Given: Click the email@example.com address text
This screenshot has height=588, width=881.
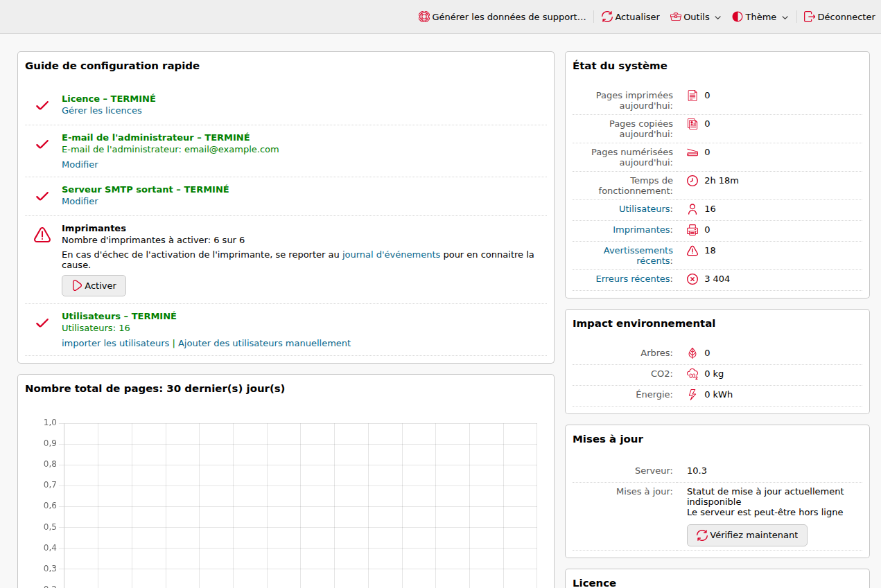Looking at the screenshot, I should tap(232, 150).
